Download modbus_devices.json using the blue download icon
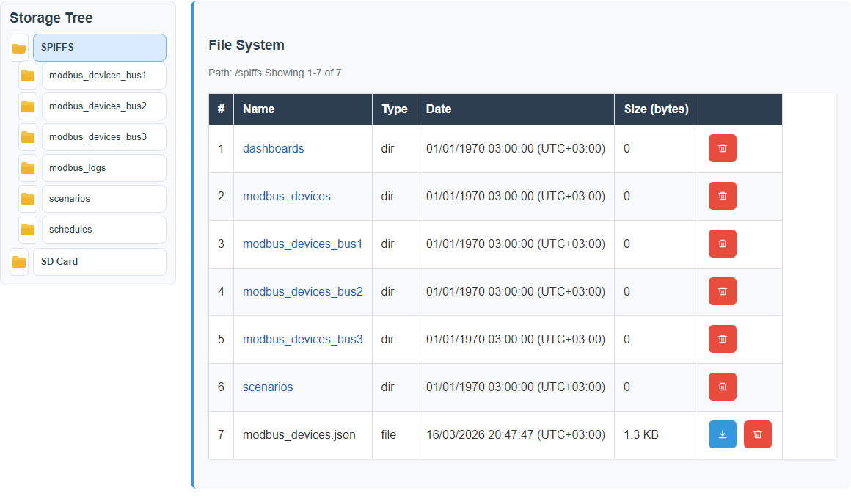 (x=722, y=434)
